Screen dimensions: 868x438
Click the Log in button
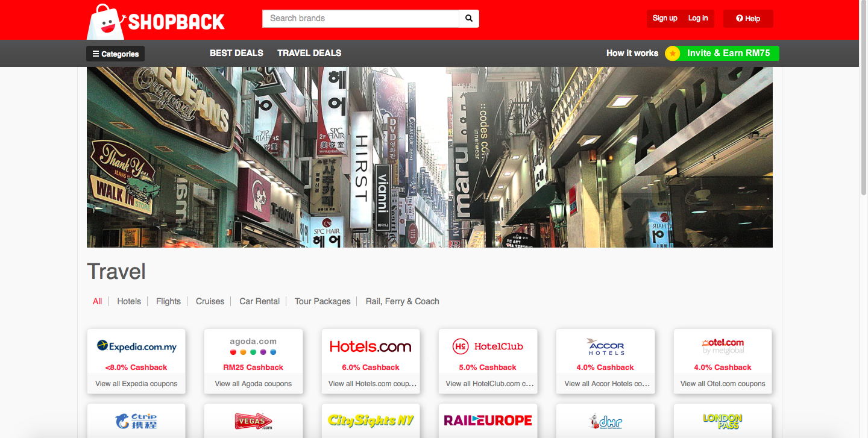[698, 18]
